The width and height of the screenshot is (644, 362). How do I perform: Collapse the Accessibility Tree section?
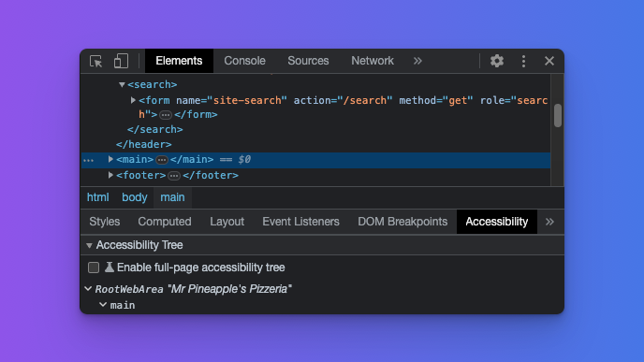[89, 245]
